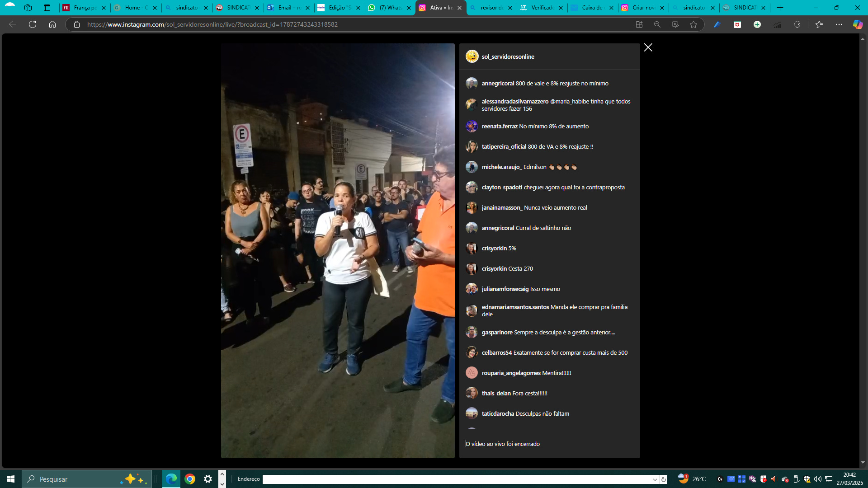Viewport: 868px width, 488px height.
Task: Go to browser home page icon
Action: [52, 24]
